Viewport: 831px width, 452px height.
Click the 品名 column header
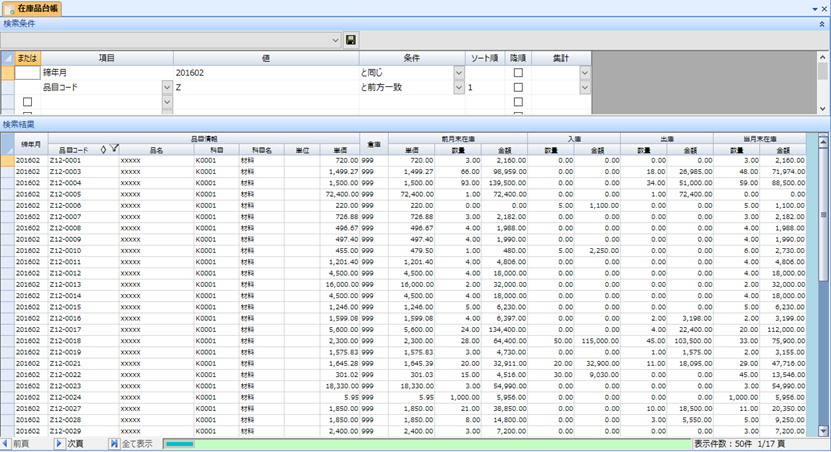point(156,150)
